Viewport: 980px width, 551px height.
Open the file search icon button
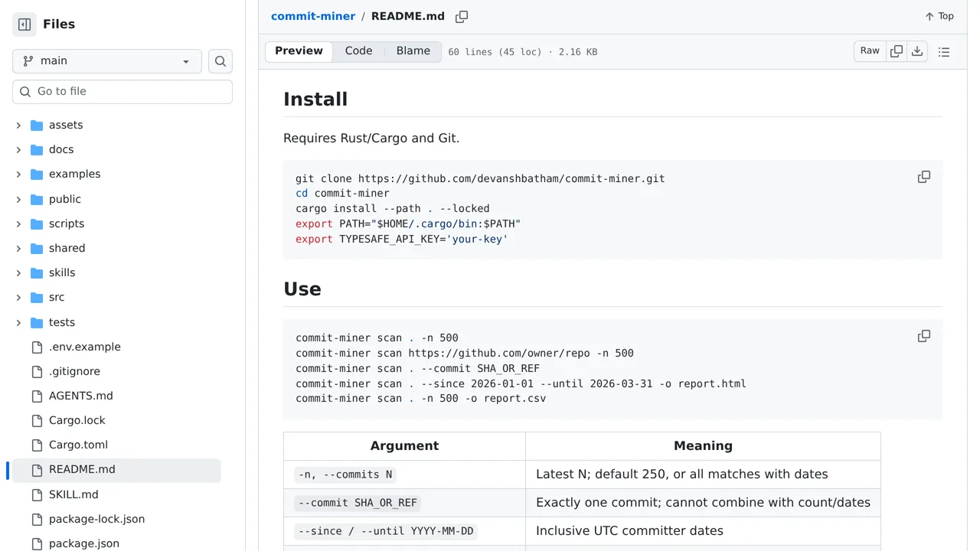pos(220,61)
